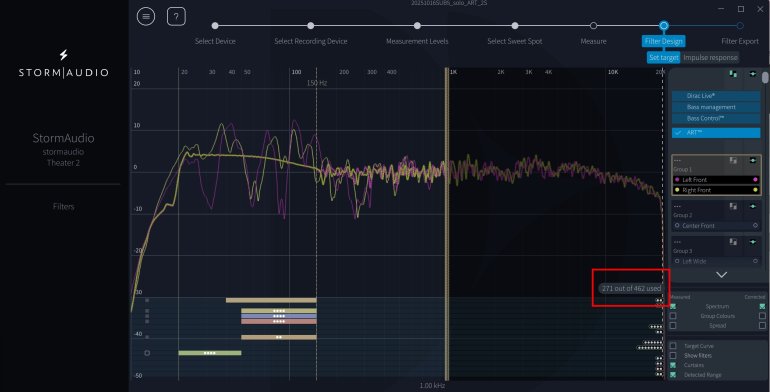The image size is (770, 392).
Task: Click the purple support range bar
Action: [x=279, y=316]
